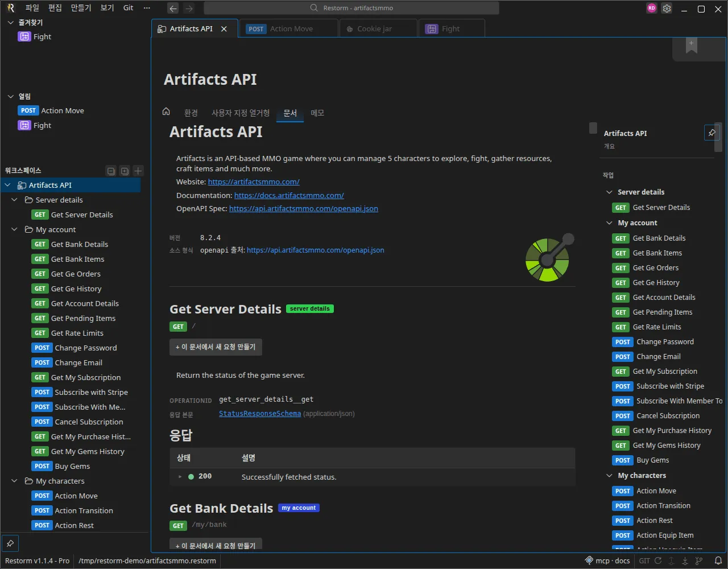Collapse the 열림 open items section
The height and width of the screenshot is (569, 728).
pyautogui.click(x=10, y=96)
